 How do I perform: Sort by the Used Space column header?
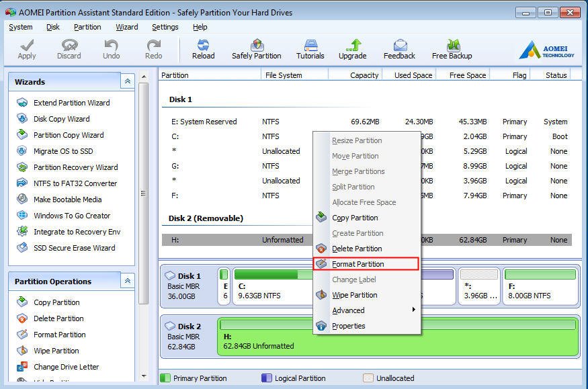pyautogui.click(x=409, y=75)
